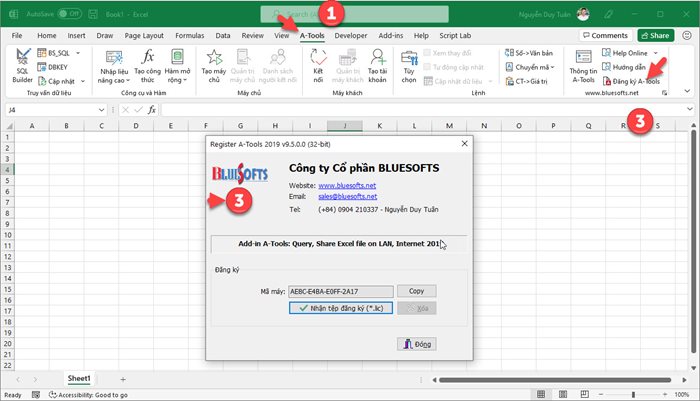Expand Help Online dropdown arrow
700x401 pixels.
656,53
